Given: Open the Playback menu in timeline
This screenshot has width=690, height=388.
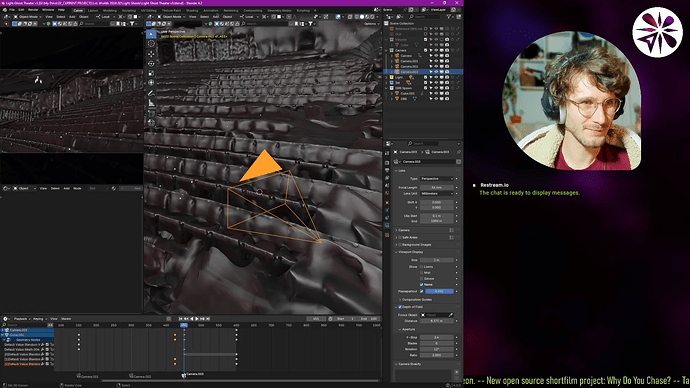Looking at the screenshot, I should tap(21, 318).
